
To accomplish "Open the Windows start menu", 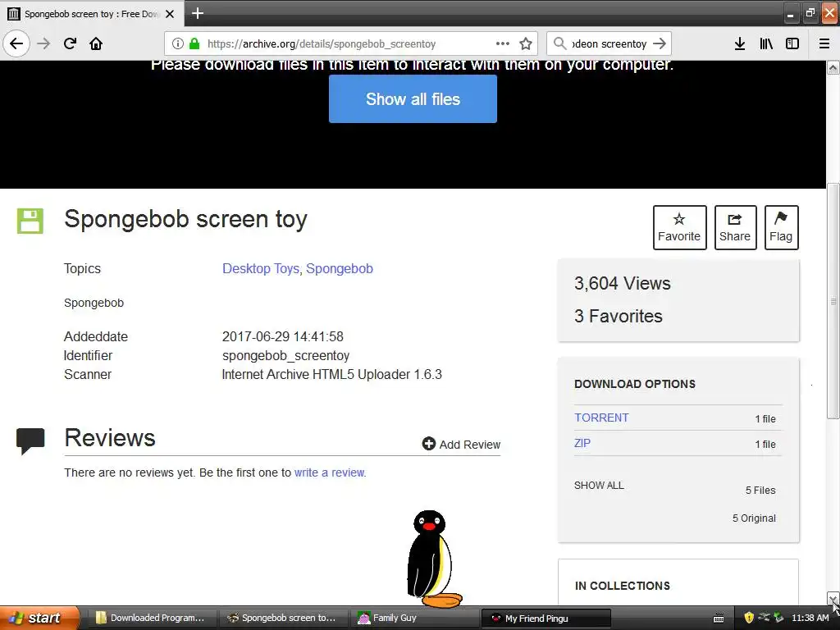I will 39,618.
